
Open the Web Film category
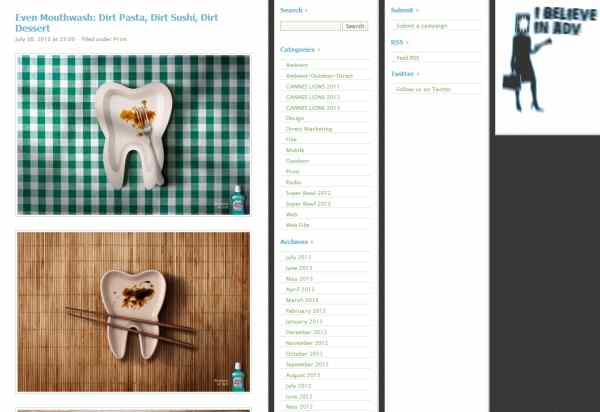pyautogui.click(x=297, y=225)
